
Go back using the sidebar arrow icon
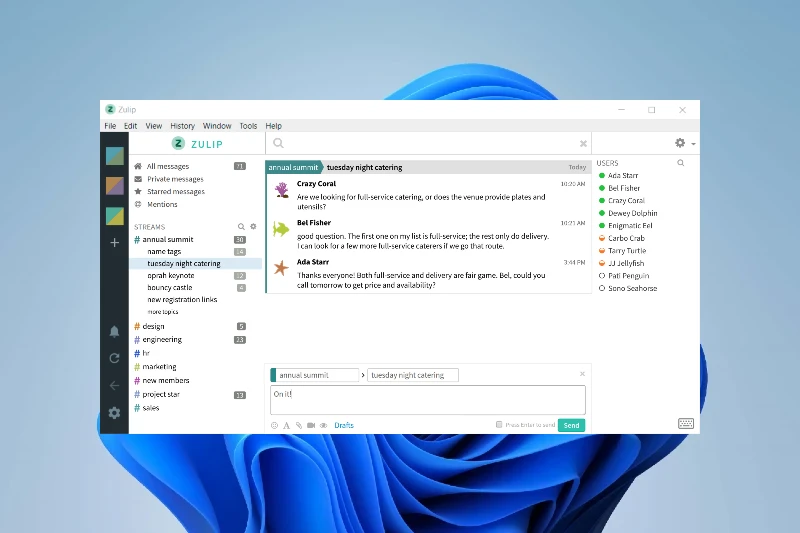(x=114, y=385)
